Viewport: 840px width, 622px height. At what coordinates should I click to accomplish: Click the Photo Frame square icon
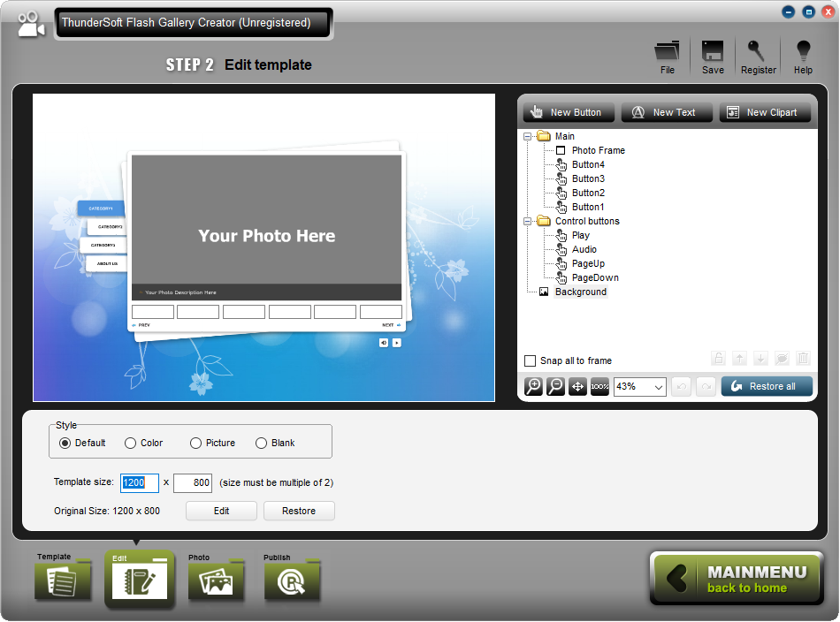[561, 150]
